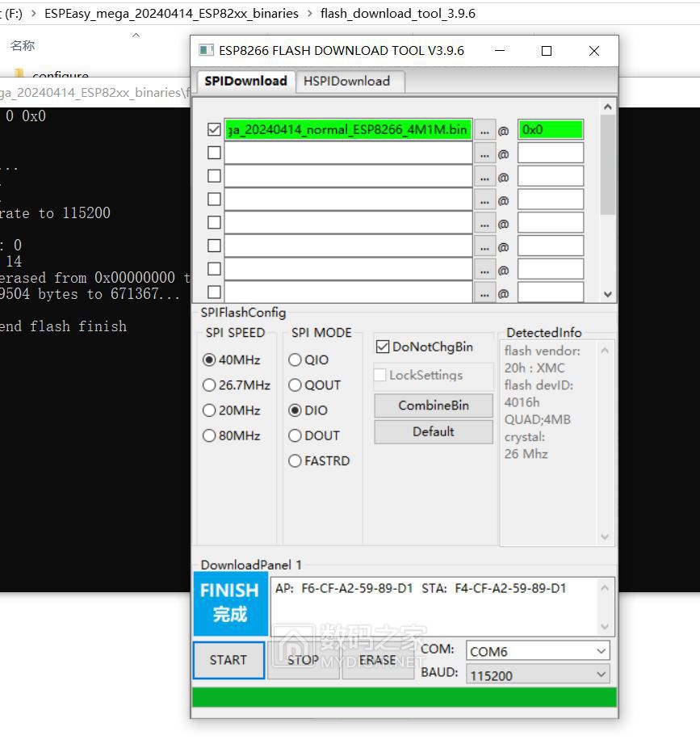This screenshot has height=744, width=700.
Task: Click the configure folder icon in Explorer
Action: click(x=19, y=76)
